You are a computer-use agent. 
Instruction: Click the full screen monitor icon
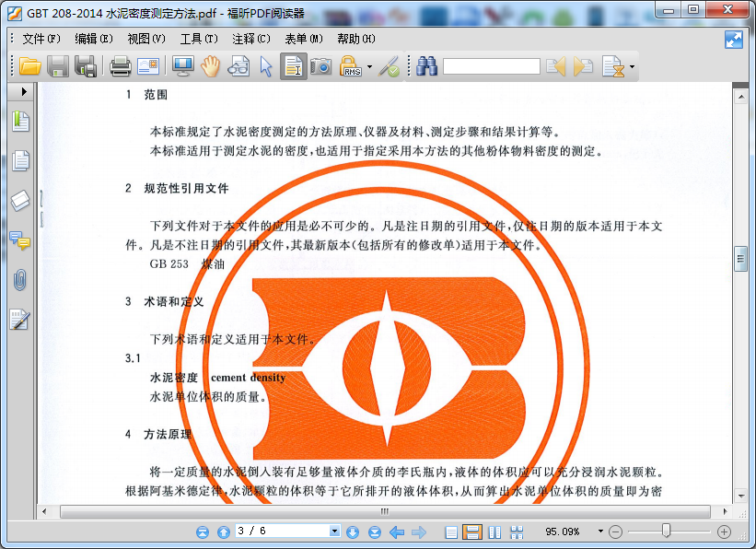(183, 66)
